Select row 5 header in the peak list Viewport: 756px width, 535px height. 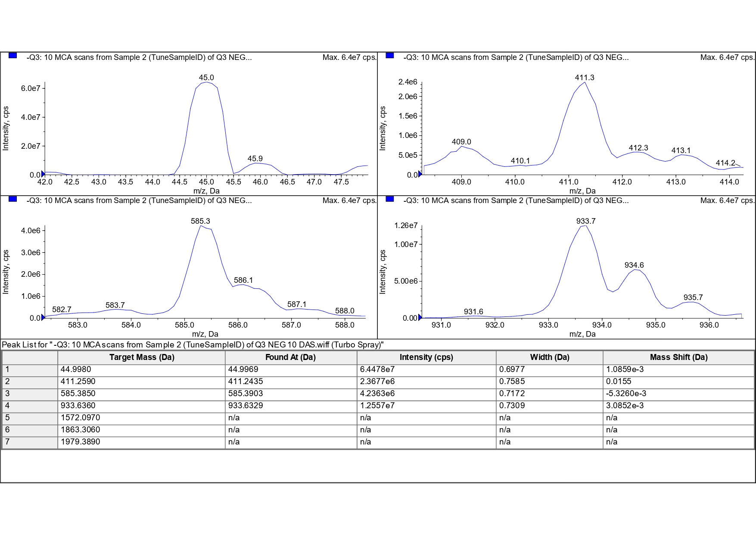[30, 418]
